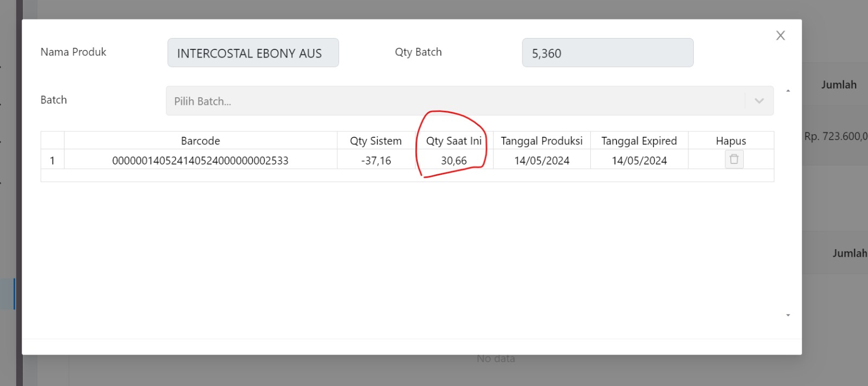Select the Barcode column header
The width and height of the screenshot is (868, 386).
click(x=200, y=141)
